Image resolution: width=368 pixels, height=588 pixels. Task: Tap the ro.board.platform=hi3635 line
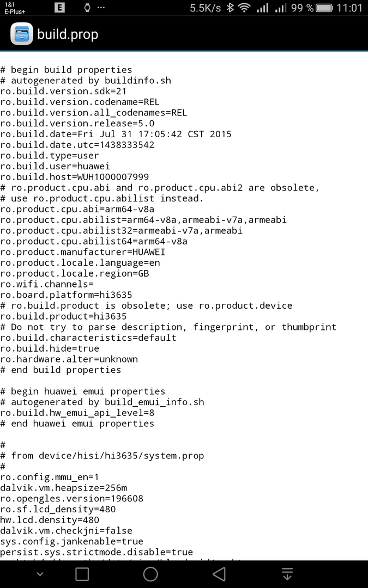[x=66, y=295]
